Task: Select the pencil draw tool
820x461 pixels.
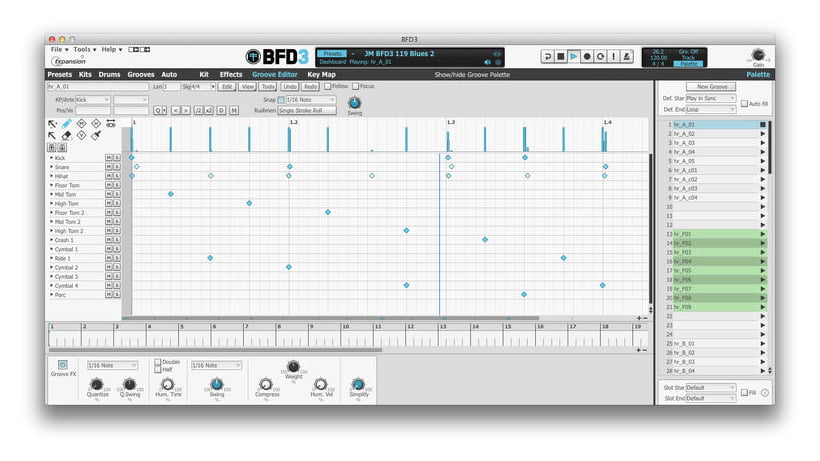Action: [x=67, y=124]
